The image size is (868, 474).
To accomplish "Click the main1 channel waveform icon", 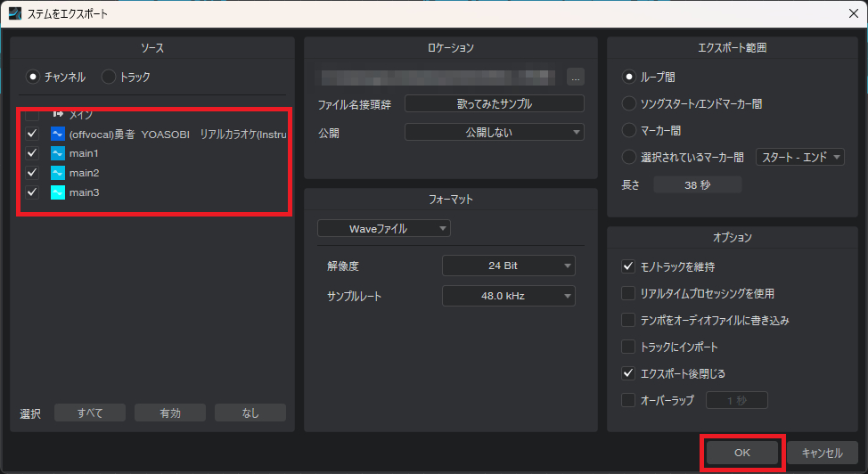I will click(x=58, y=153).
